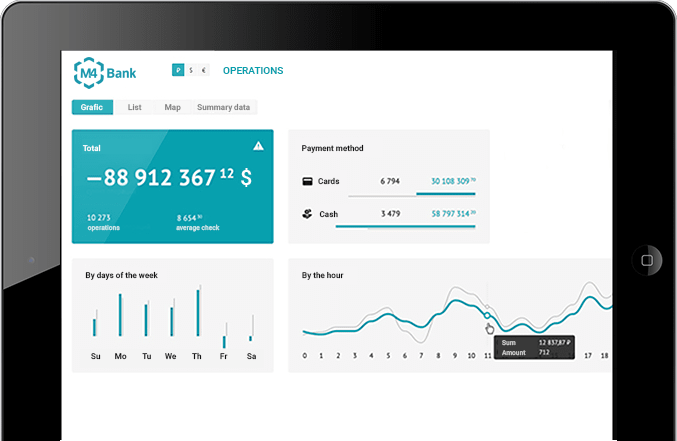The image size is (677, 441).
Task: Click the M4 Bank logo
Action: (105, 73)
